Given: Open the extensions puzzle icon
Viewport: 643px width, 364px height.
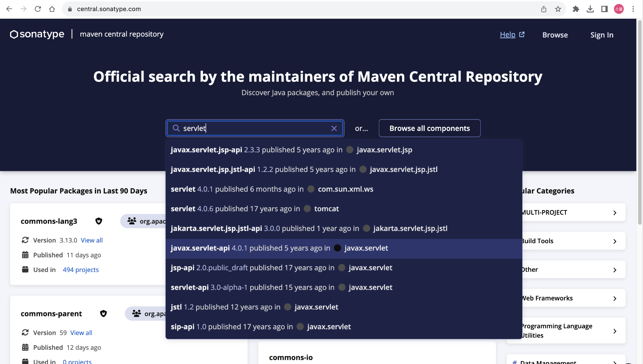Looking at the screenshot, I should [x=576, y=9].
